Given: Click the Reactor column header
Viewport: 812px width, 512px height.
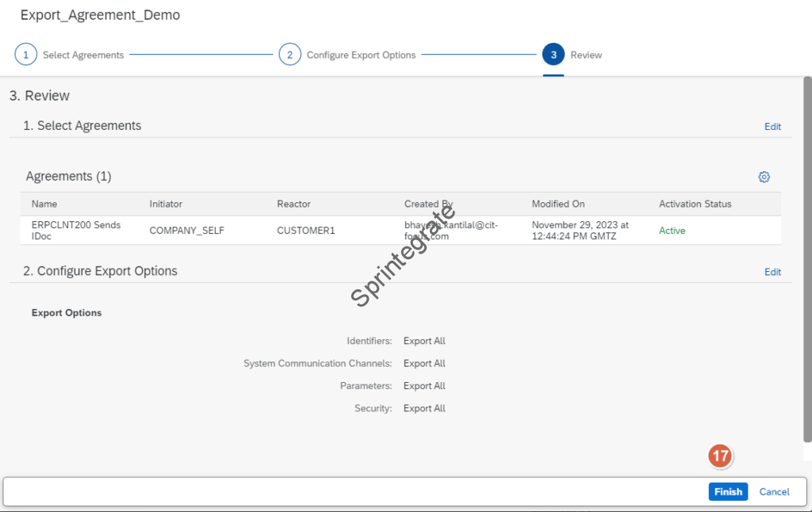Looking at the screenshot, I should [x=293, y=204].
